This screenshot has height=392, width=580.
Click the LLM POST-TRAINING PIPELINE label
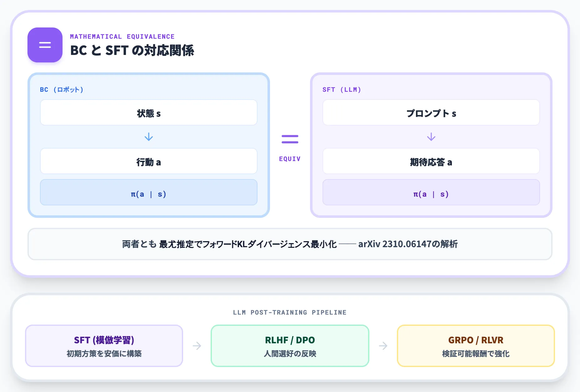290,312
